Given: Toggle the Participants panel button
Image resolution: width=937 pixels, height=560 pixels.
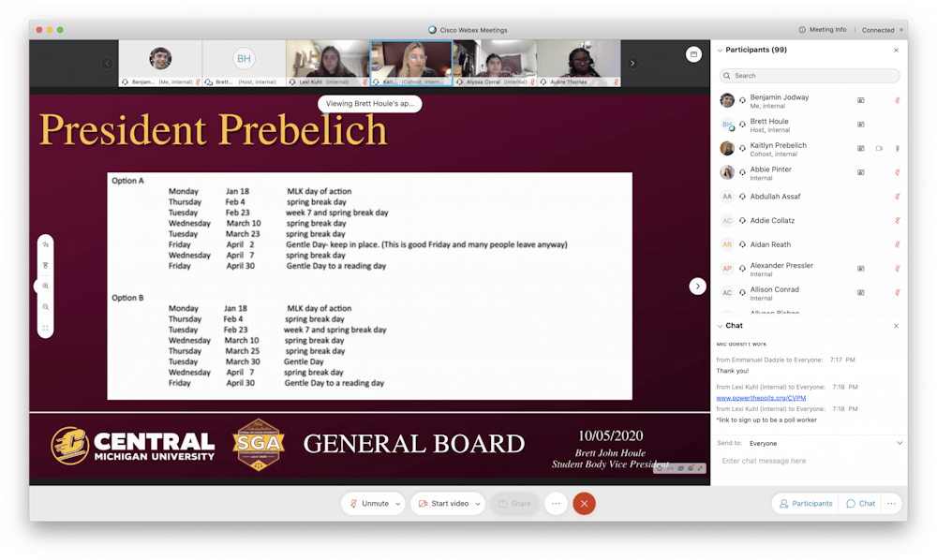Looking at the screenshot, I should click(x=805, y=503).
